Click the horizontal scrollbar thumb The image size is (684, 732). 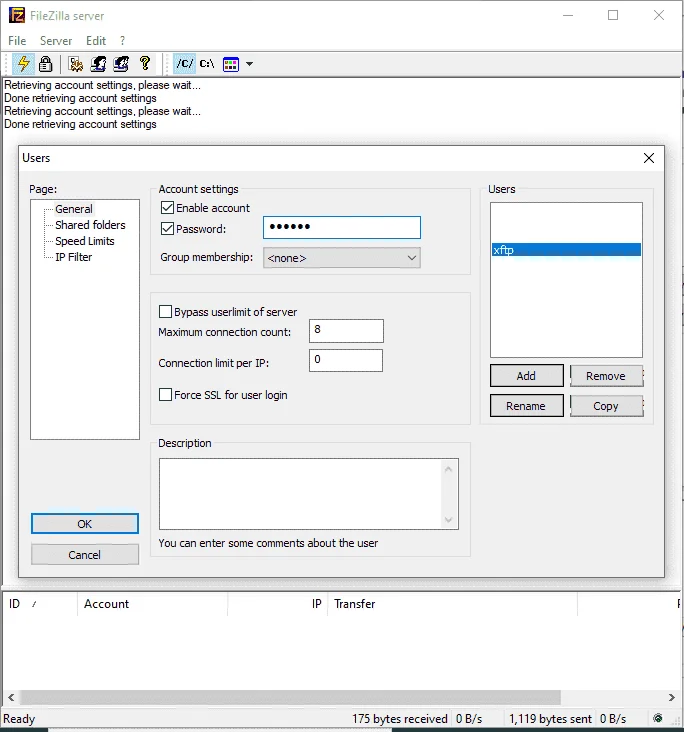click(x=291, y=697)
